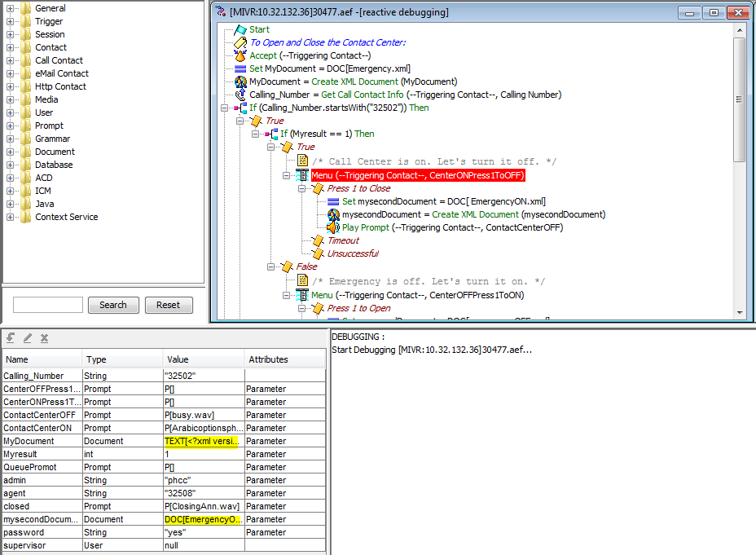Viewport: 756px width, 555px height.
Task: Click the first Create XML Document step icon
Action: tap(240, 81)
